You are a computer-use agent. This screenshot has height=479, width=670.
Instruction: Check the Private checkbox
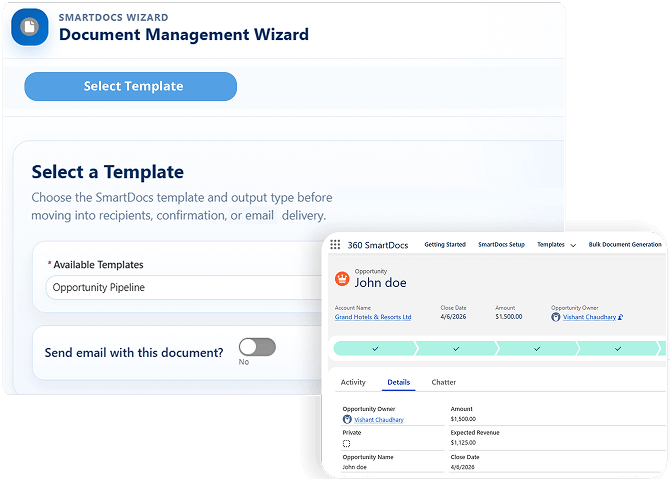click(x=347, y=444)
